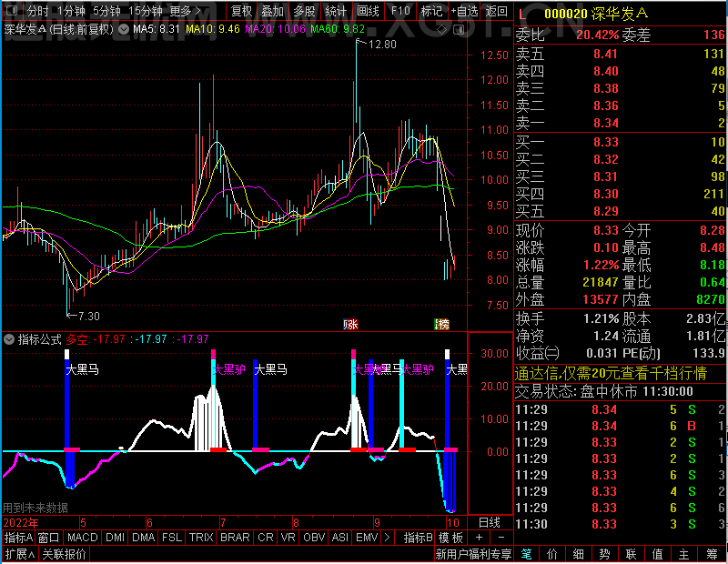Click the L flag icon before stock code
The image size is (728, 564).
(x=522, y=15)
